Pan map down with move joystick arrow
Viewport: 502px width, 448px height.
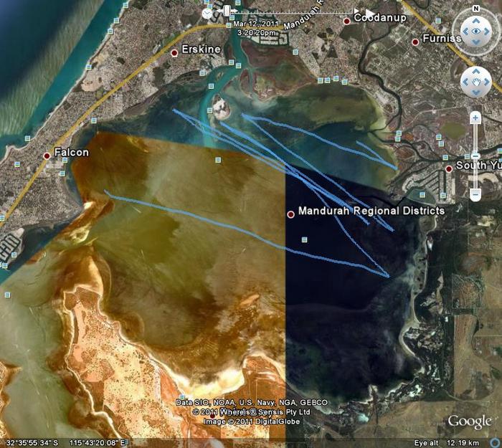click(475, 93)
